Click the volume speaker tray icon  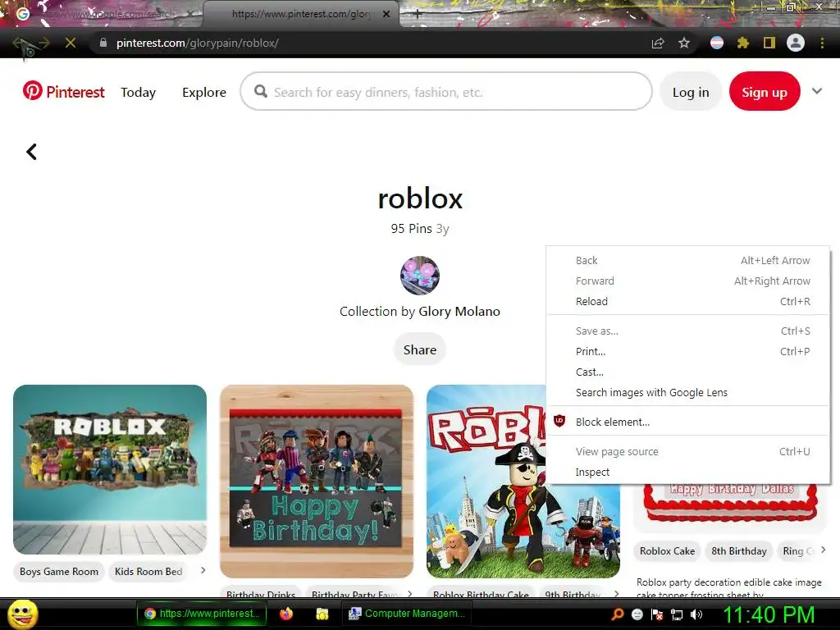click(x=696, y=614)
